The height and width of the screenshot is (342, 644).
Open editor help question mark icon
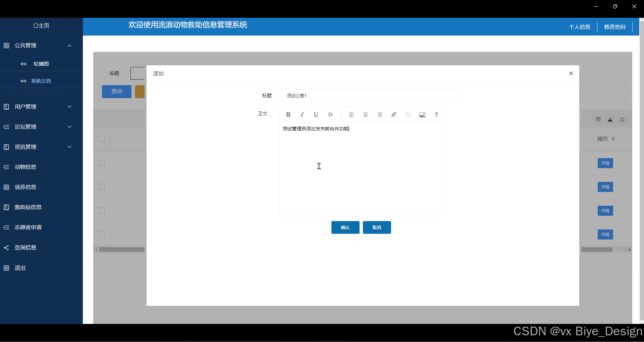[436, 115]
